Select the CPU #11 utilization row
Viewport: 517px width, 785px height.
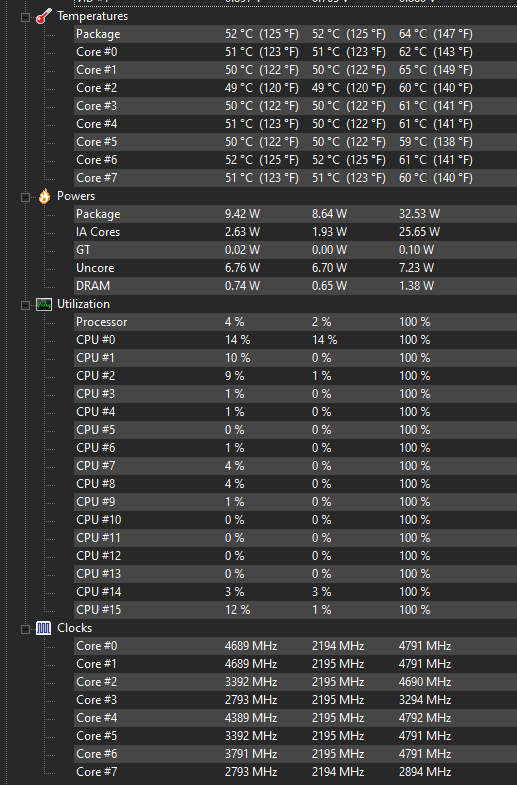pos(295,538)
